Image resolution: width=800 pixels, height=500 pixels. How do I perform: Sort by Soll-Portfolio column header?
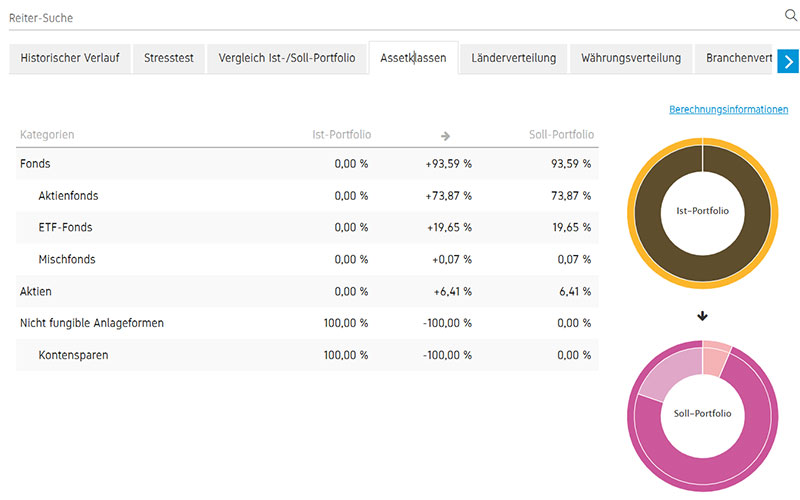(x=561, y=135)
